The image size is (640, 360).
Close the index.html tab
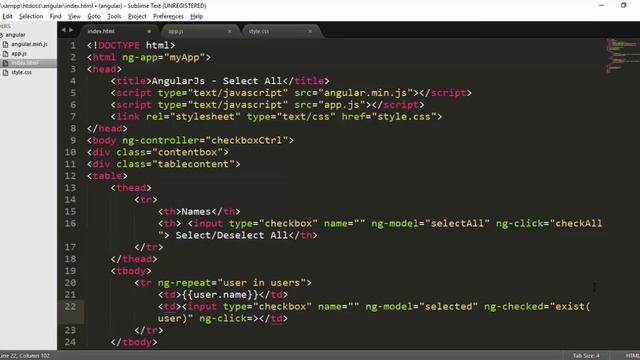(x=149, y=31)
